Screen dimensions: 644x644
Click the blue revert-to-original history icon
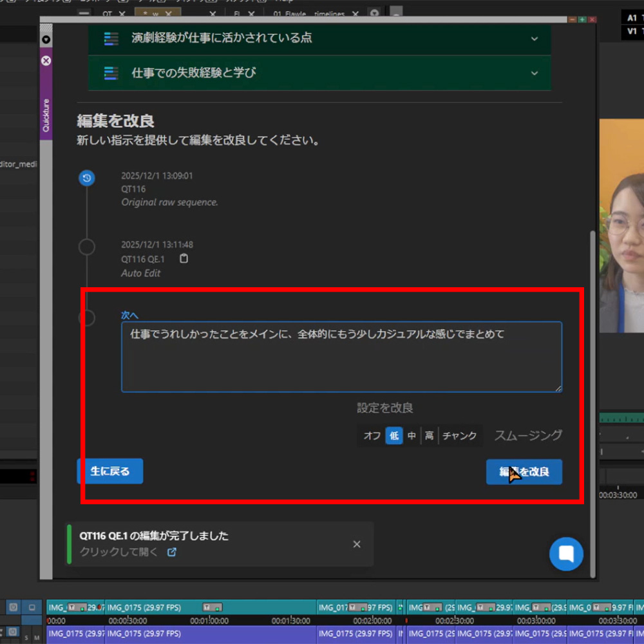pyautogui.click(x=87, y=178)
